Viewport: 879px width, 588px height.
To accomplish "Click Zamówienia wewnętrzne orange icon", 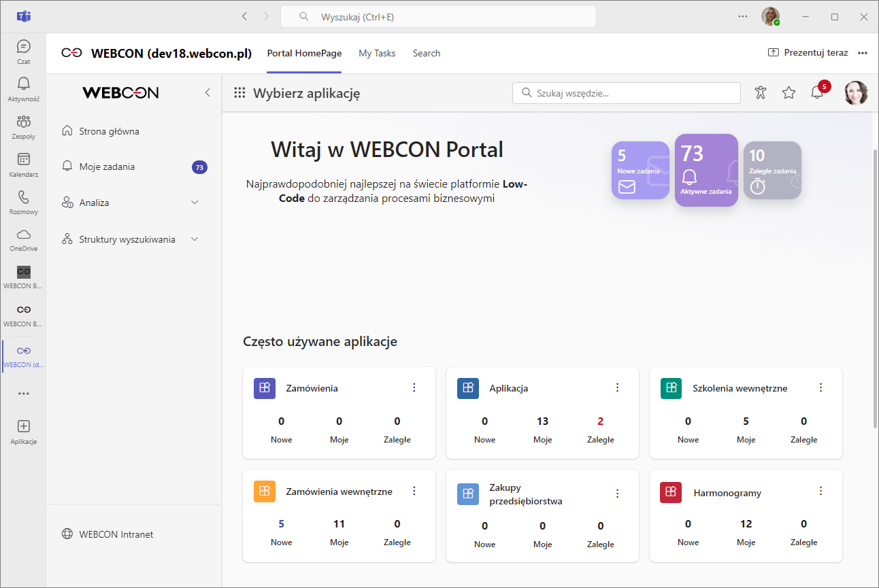I will pos(265,491).
